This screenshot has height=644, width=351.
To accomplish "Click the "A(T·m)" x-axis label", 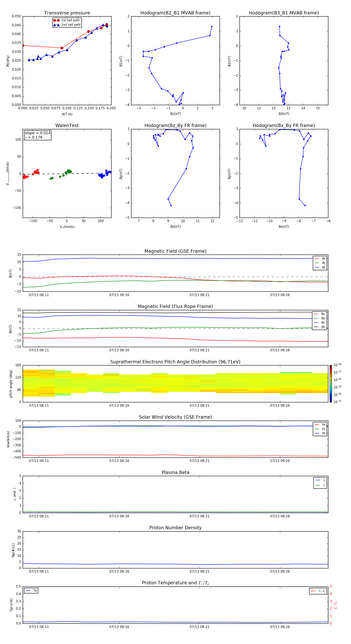I will 67,114.
